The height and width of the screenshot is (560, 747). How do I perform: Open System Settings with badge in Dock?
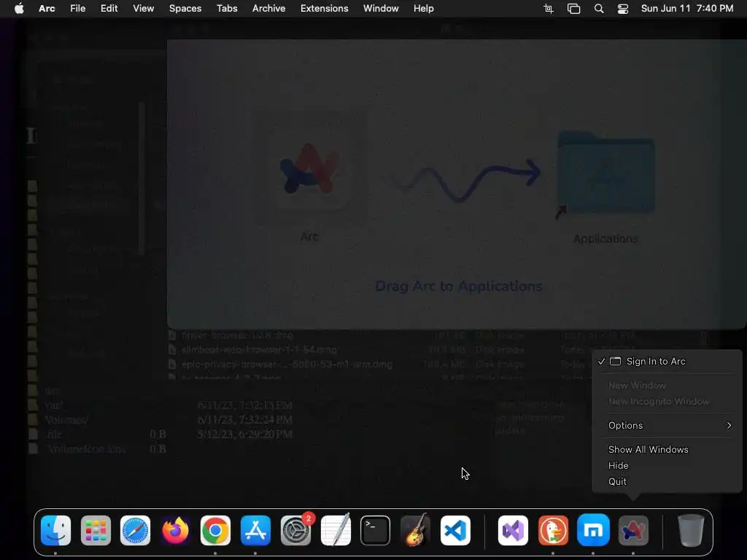point(296,531)
